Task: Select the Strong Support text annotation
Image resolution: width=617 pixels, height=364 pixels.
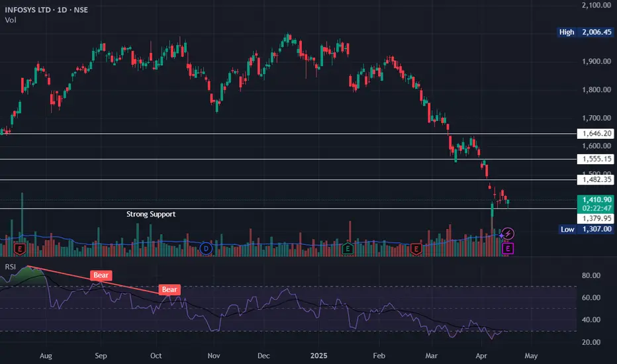Action: [151, 214]
